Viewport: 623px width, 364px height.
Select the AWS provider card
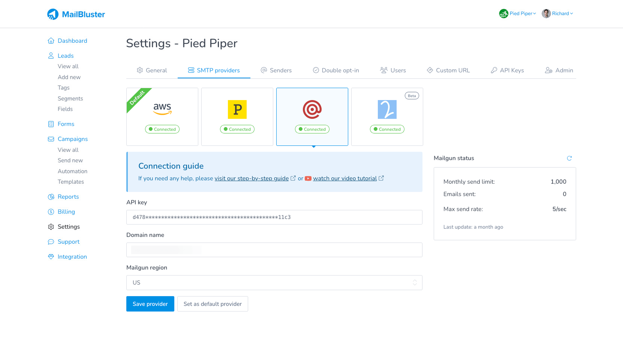pyautogui.click(x=162, y=117)
